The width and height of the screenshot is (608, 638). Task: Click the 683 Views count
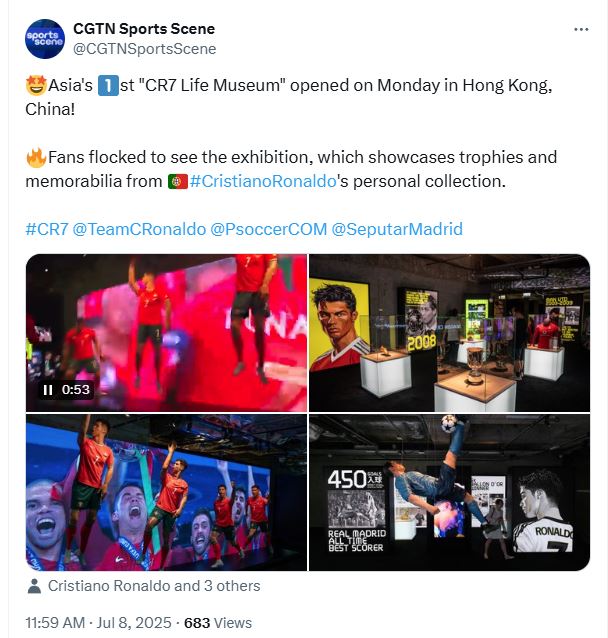[x=218, y=623]
